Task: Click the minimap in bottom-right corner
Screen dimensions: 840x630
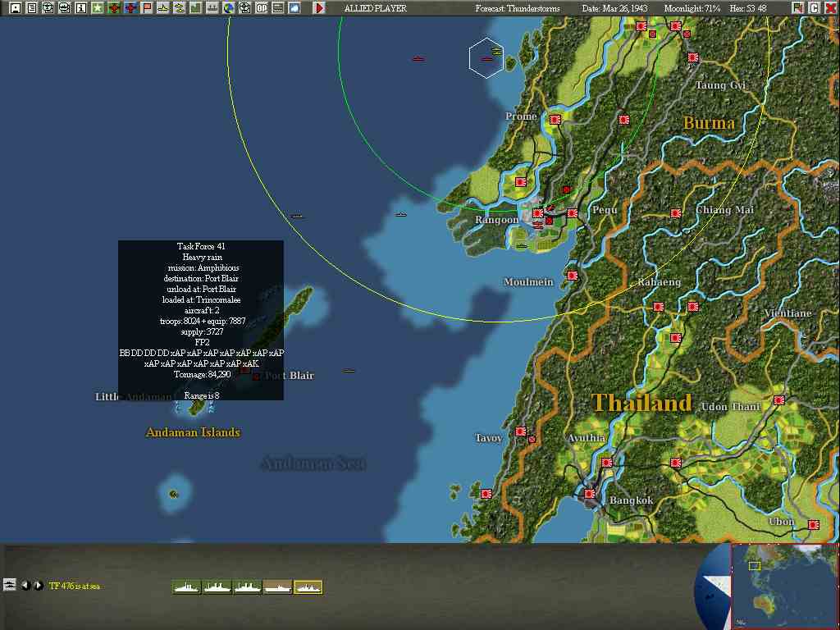Action: [x=784, y=586]
